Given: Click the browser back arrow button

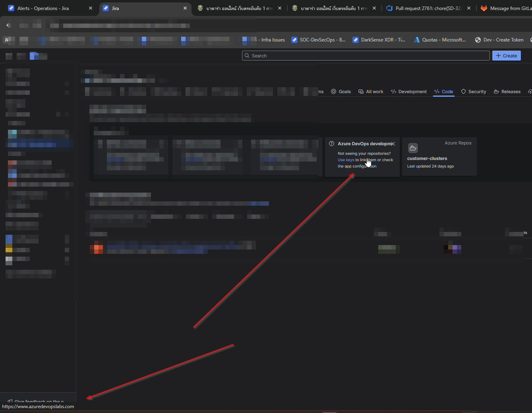Looking at the screenshot, I should [8, 25].
